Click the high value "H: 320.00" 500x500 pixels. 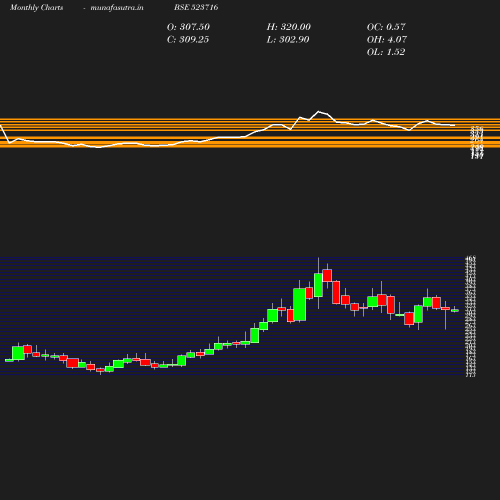[x=289, y=27]
